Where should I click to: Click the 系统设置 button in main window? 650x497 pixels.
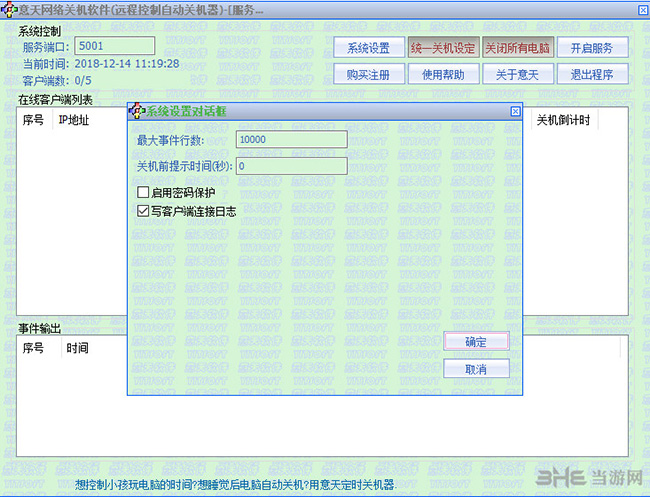pyautogui.click(x=369, y=48)
